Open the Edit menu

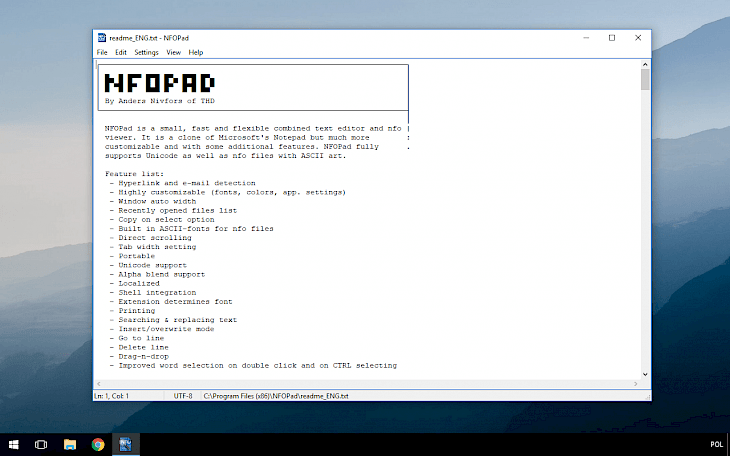pos(121,52)
